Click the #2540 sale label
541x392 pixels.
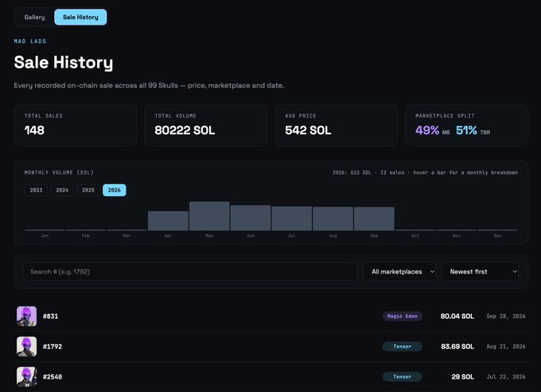(53, 377)
